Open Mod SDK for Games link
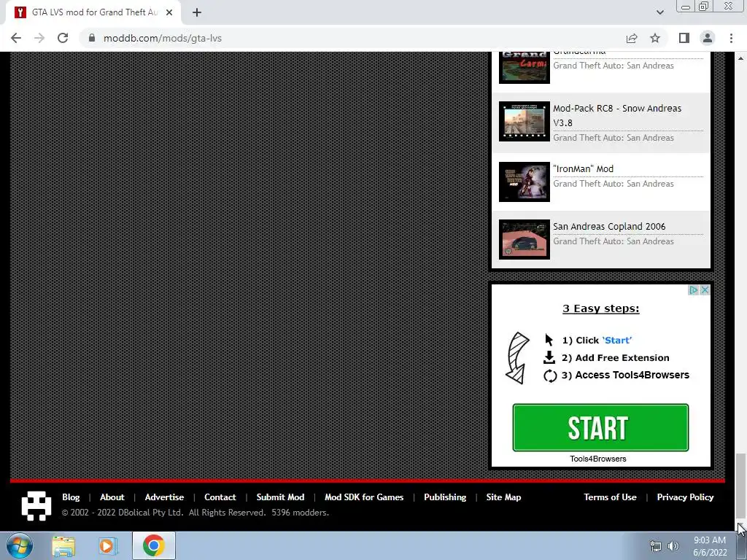Image resolution: width=747 pixels, height=560 pixels. tap(364, 497)
